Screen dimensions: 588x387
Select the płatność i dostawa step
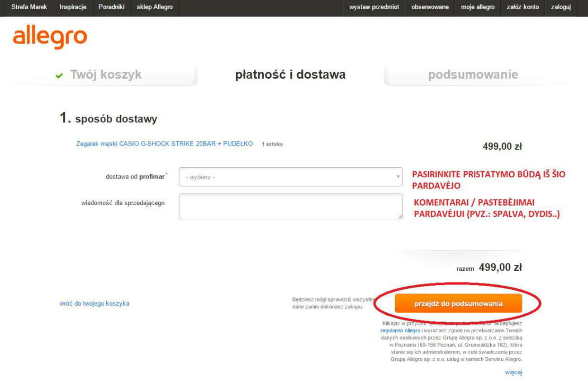pyautogui.click(x=290, y=75)
